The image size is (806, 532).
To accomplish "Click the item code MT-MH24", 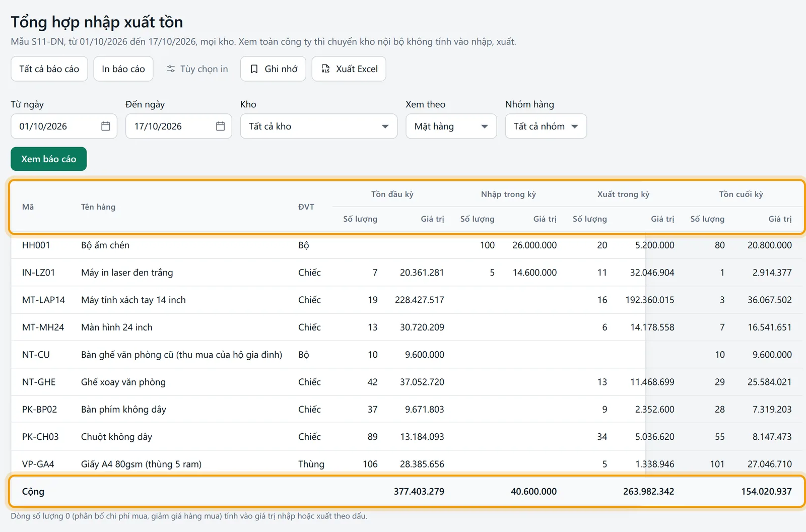I will pyautogui.click(x=43, y=327).
